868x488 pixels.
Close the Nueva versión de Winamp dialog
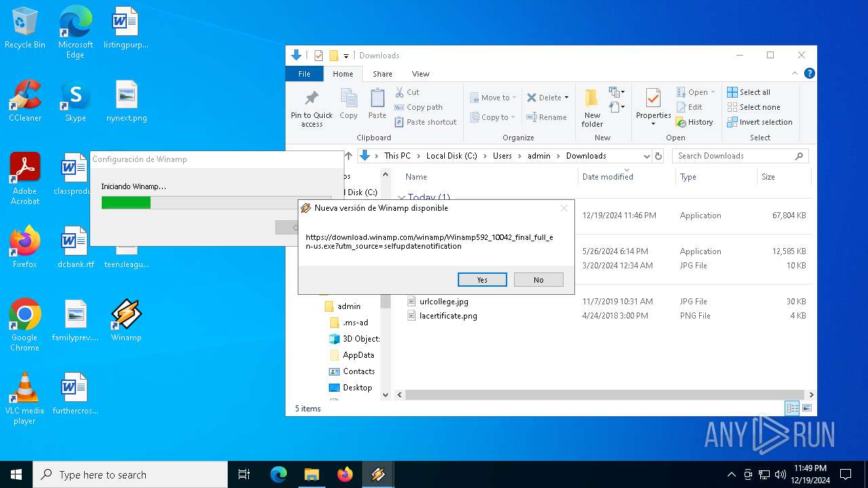[564, 208]
